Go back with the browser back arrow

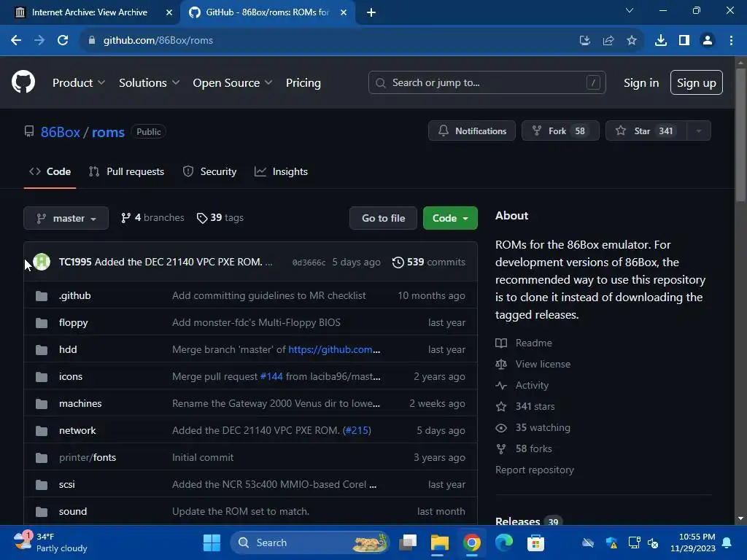point(16,41)
